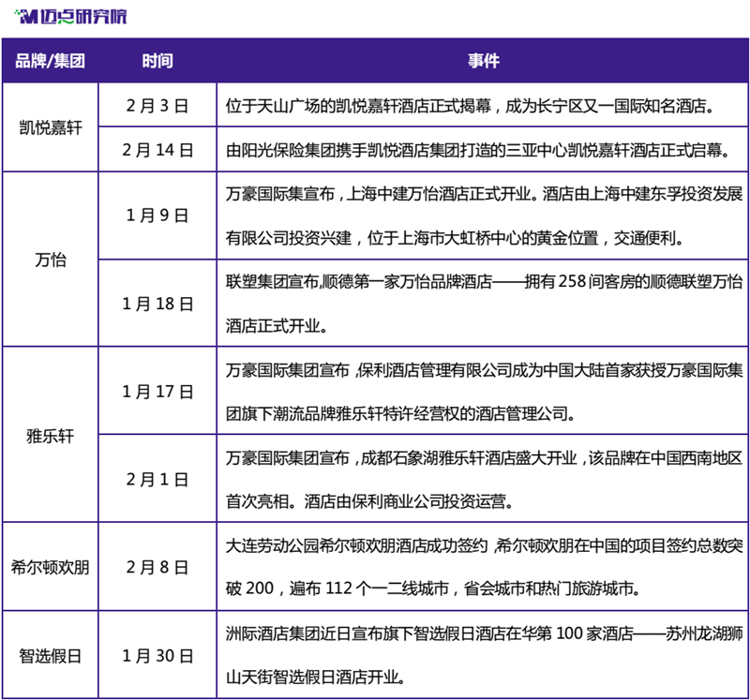Click the 雅乐轩 brand cell

(51, 436)
